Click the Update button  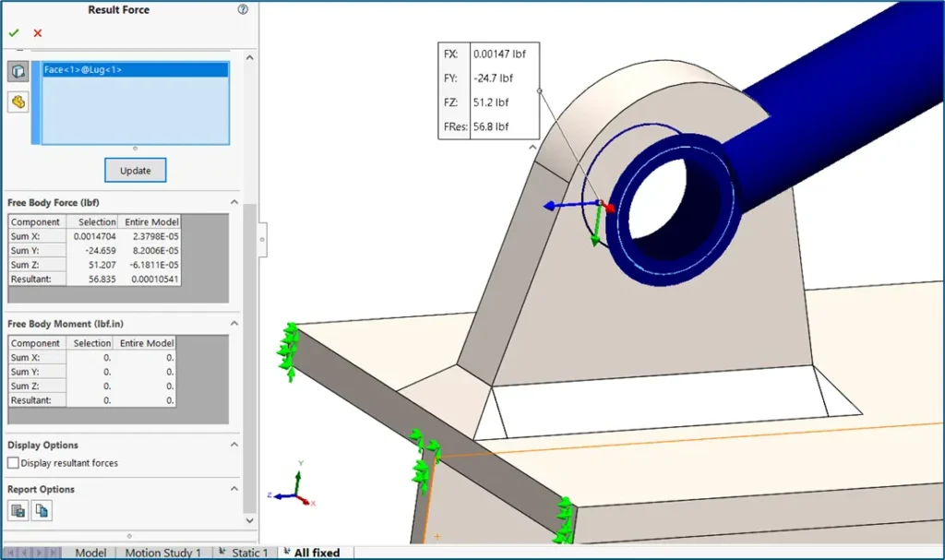pyautogui.click(x=135, y=170)
